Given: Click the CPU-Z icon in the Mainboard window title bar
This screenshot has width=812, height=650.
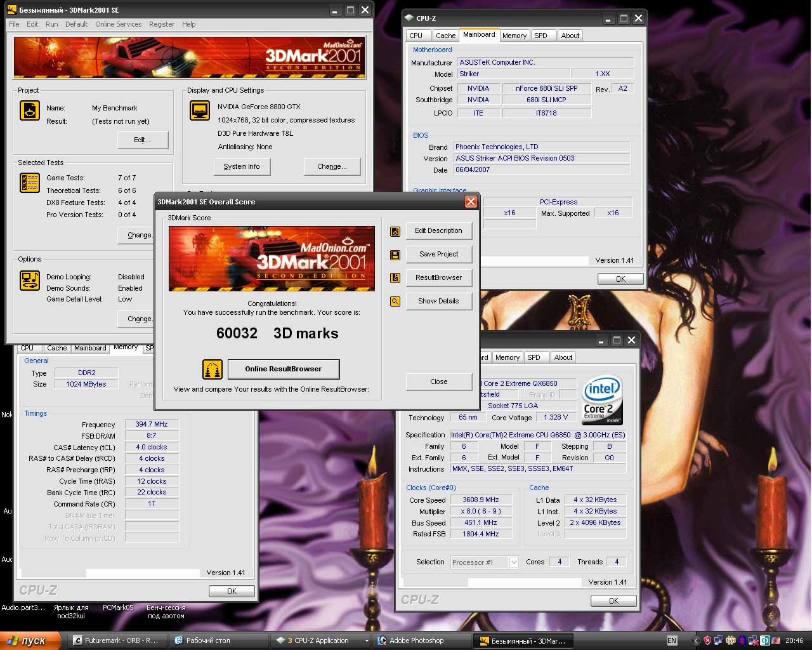Looking at the screenshot, I should 409,18.
